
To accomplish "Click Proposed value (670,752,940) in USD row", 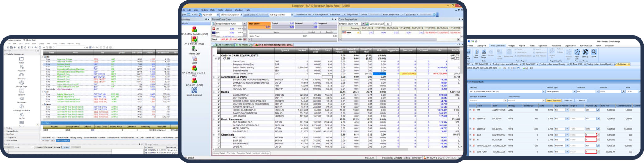I will (409, 73).
